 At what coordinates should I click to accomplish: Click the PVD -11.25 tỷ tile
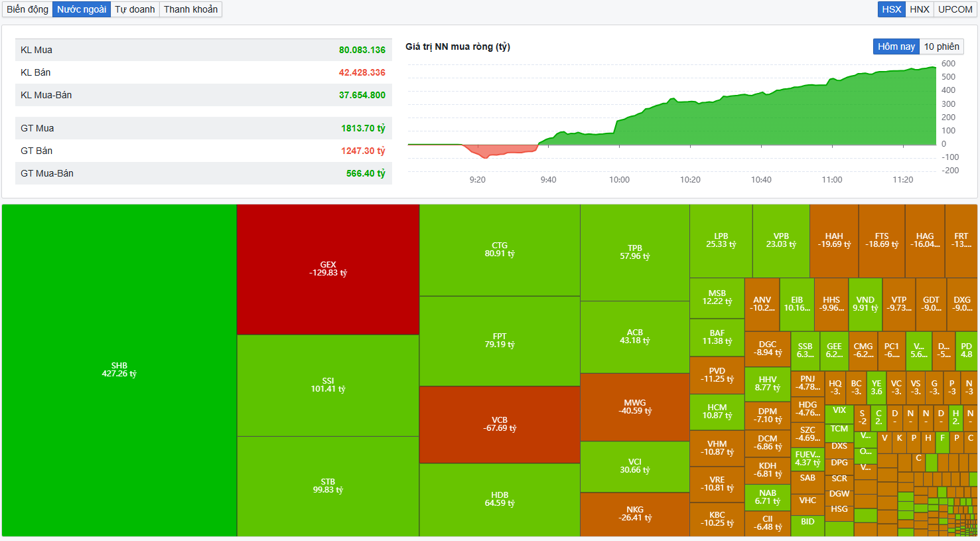point(717,376)
